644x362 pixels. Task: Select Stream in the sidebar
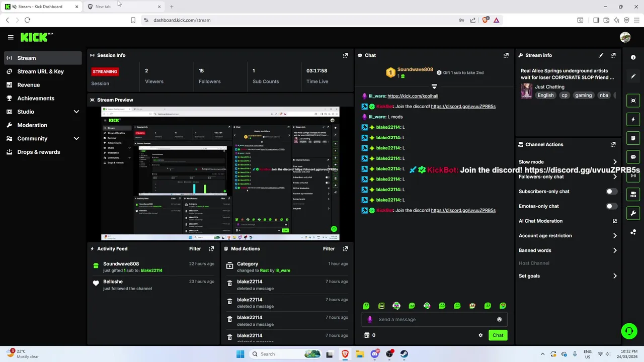[43, 58]
